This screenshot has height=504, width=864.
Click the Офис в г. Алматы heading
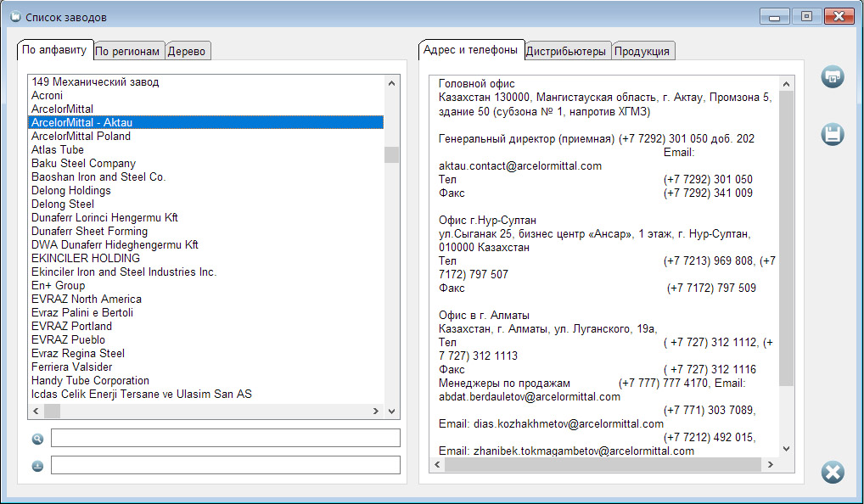(x=484, y=315)
